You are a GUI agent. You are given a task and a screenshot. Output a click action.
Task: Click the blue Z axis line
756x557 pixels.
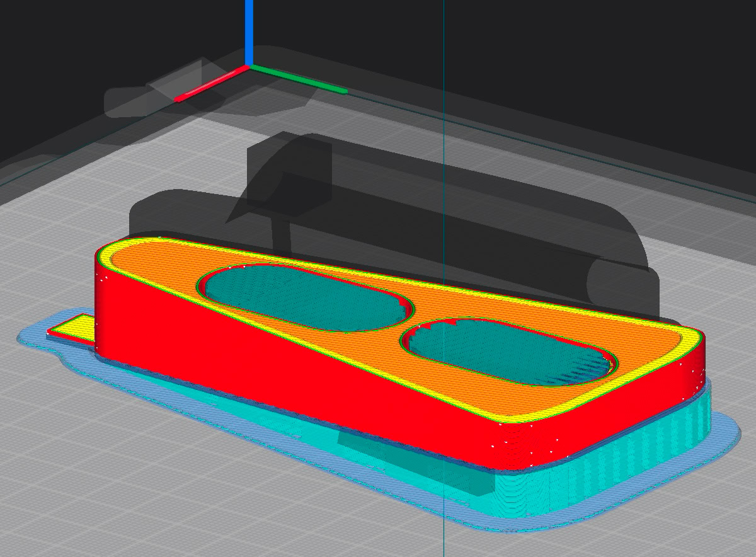tap(249, 32)
